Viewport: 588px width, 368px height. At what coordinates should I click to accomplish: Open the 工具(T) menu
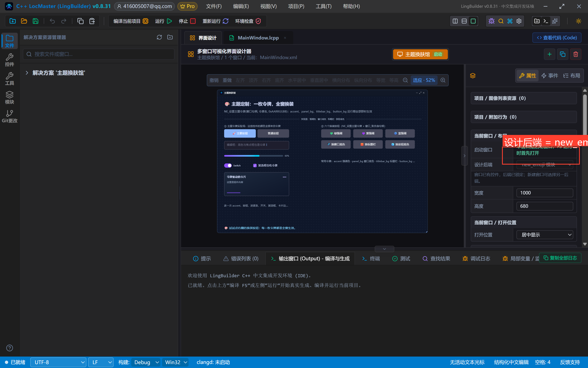(x=323, y=6)
